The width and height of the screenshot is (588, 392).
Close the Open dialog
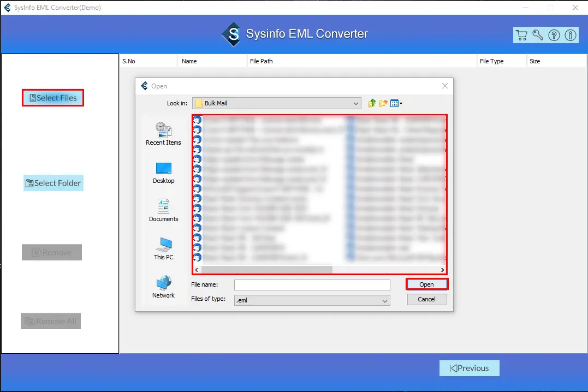445,86
